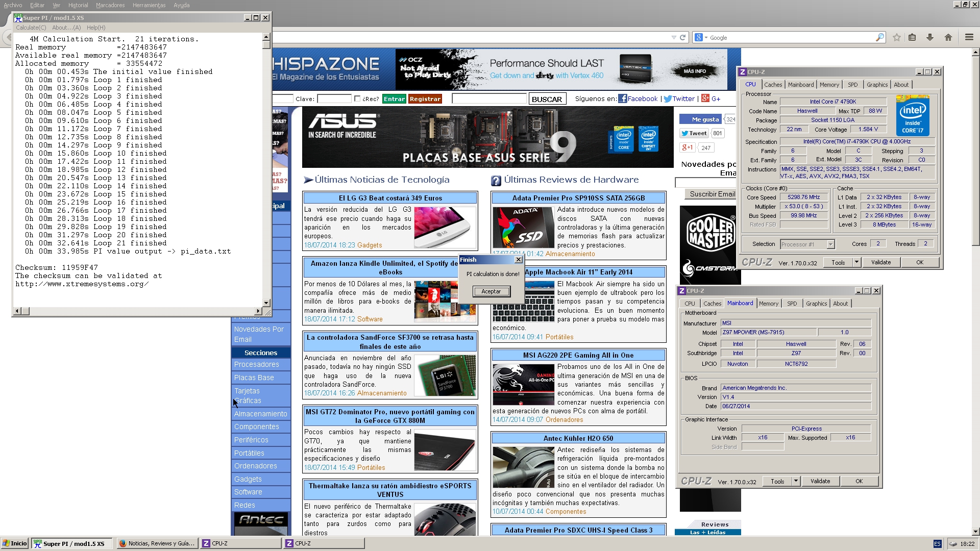Click the bookmark star icon
Screen dimensions: 980x551
(897, 37)
